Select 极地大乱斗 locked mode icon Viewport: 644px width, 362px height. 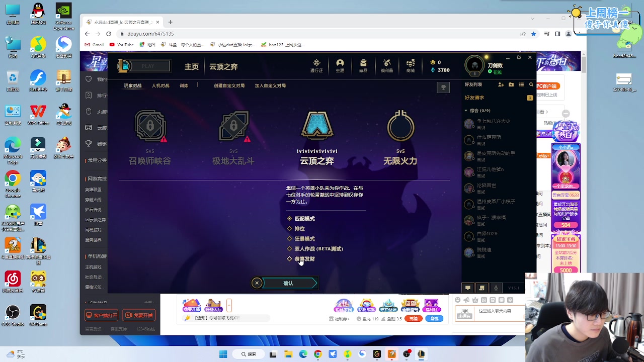click(x=233, y=126)
